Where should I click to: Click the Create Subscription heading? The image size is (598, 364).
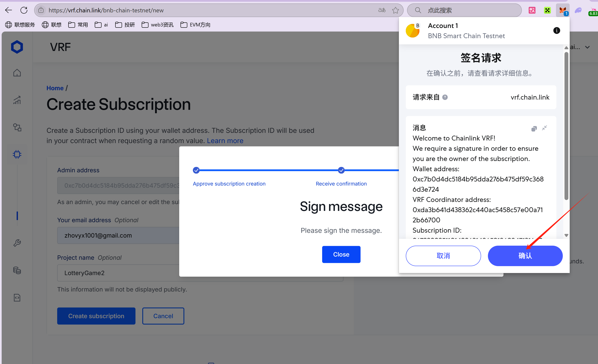[118, 104]
